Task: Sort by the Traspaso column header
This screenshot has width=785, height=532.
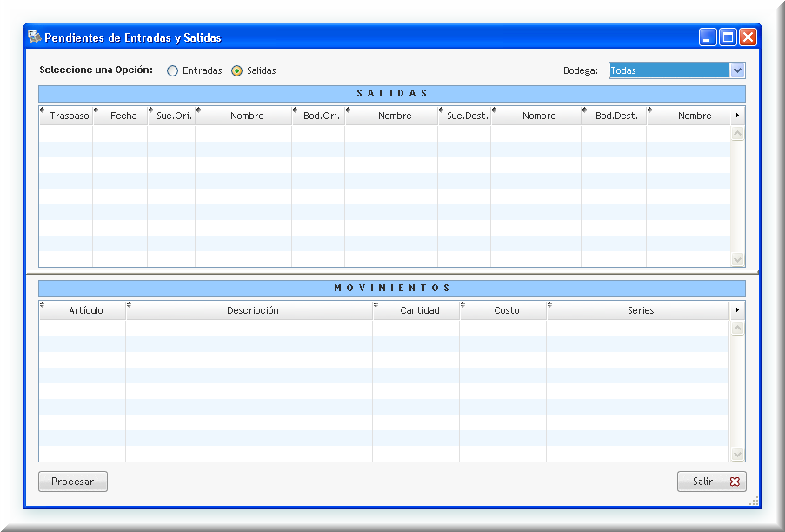Action: point(66,116)
